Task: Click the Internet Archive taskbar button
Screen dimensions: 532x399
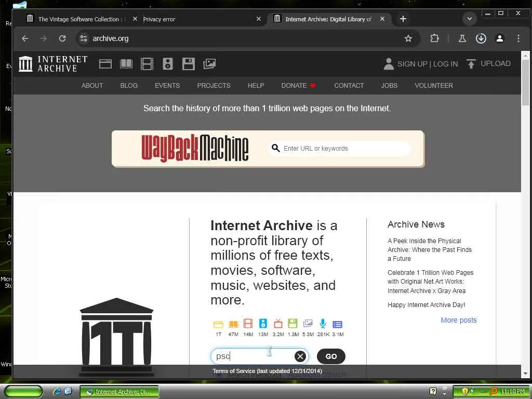Action: 119,392
